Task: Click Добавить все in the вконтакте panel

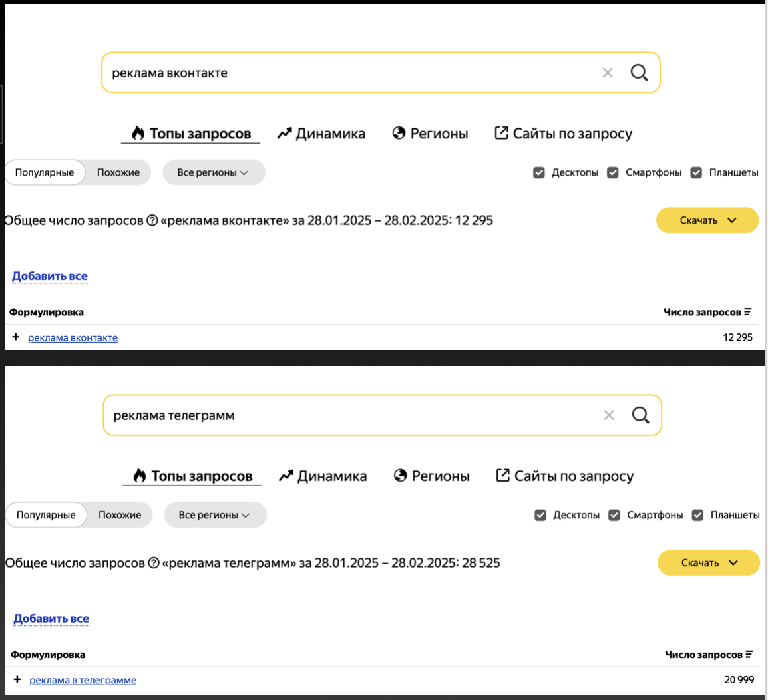Action: pyautogui.click(x=50, y=276)
